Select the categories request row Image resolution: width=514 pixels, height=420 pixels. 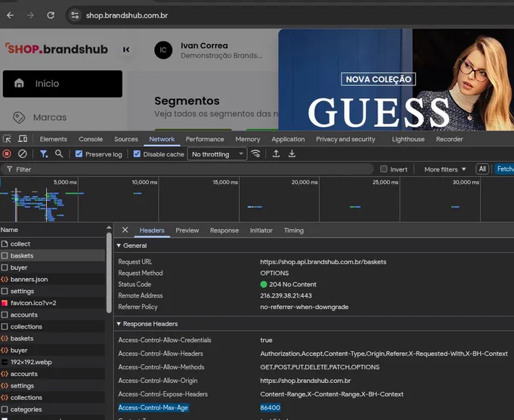pos(52,409)
